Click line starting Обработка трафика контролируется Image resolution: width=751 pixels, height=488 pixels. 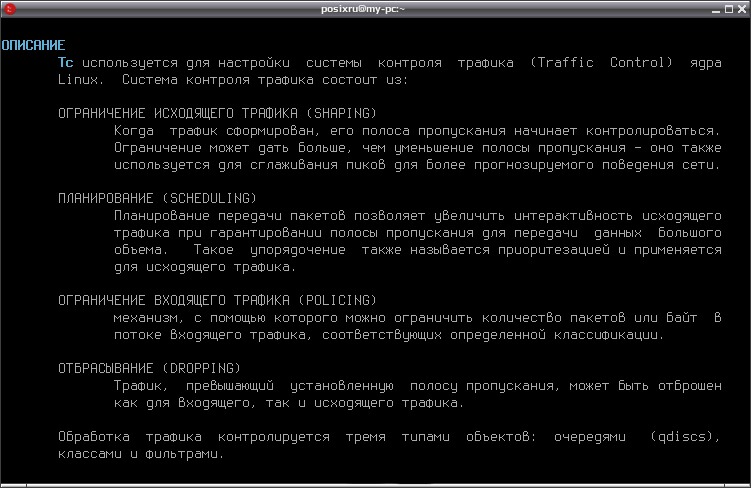pos(389,437)
